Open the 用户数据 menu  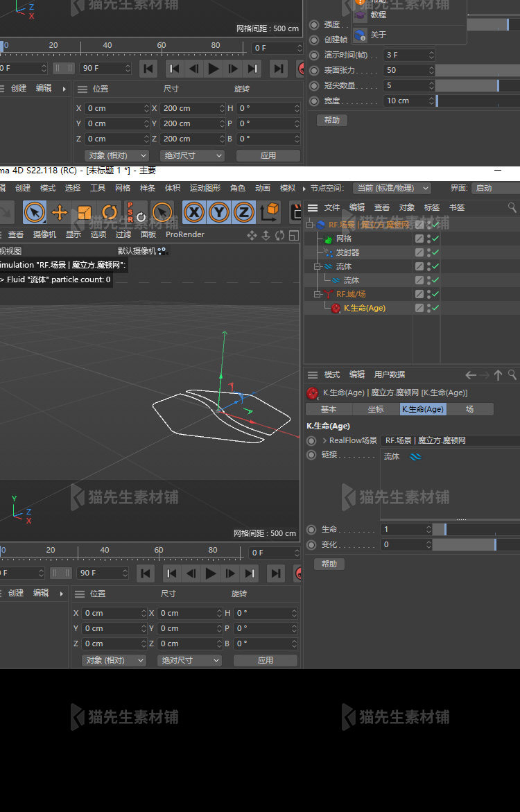coord(390,374)
